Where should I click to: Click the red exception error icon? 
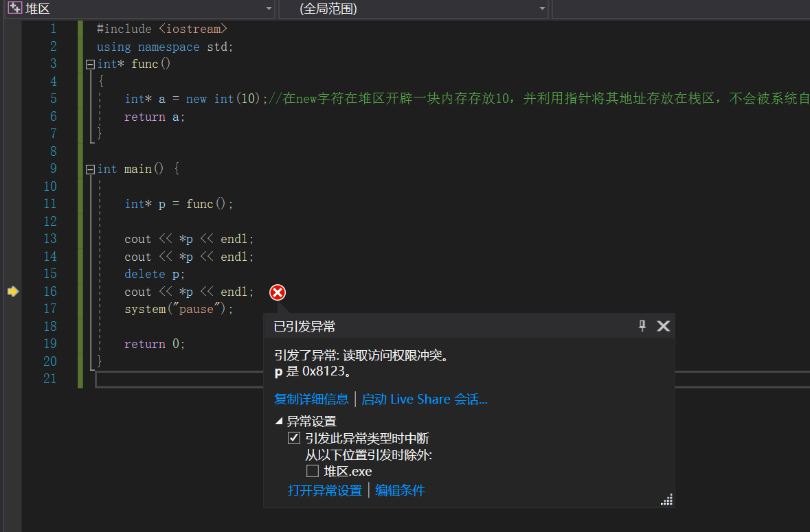[x=278, y=292]
